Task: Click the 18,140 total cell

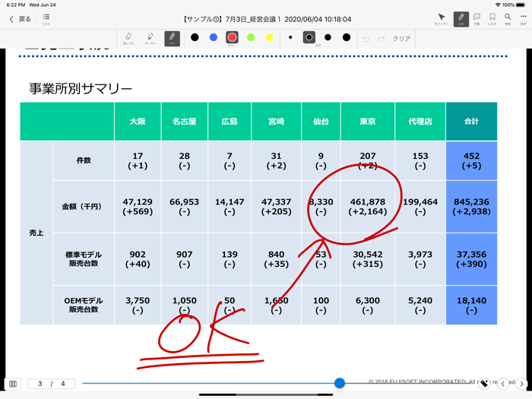Action: coord(472,305)
